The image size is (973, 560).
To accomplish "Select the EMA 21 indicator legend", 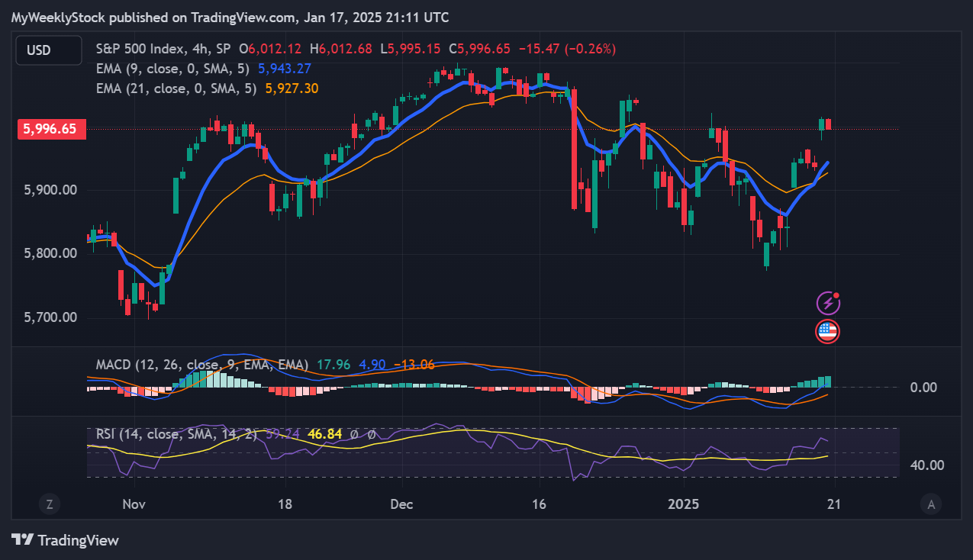I will [178, 89].
